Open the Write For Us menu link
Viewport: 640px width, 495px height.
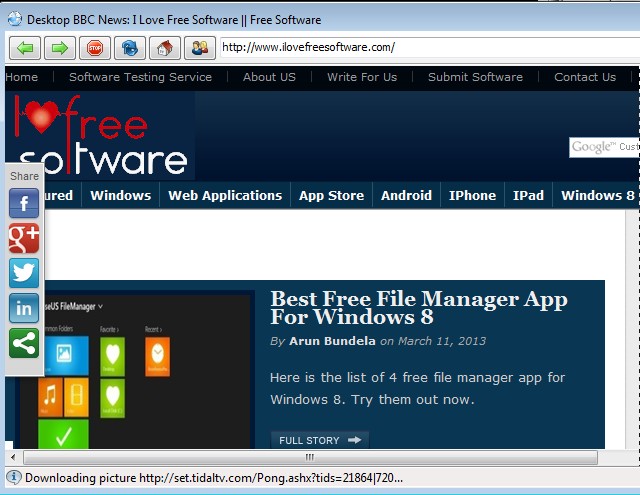[362, 77]
